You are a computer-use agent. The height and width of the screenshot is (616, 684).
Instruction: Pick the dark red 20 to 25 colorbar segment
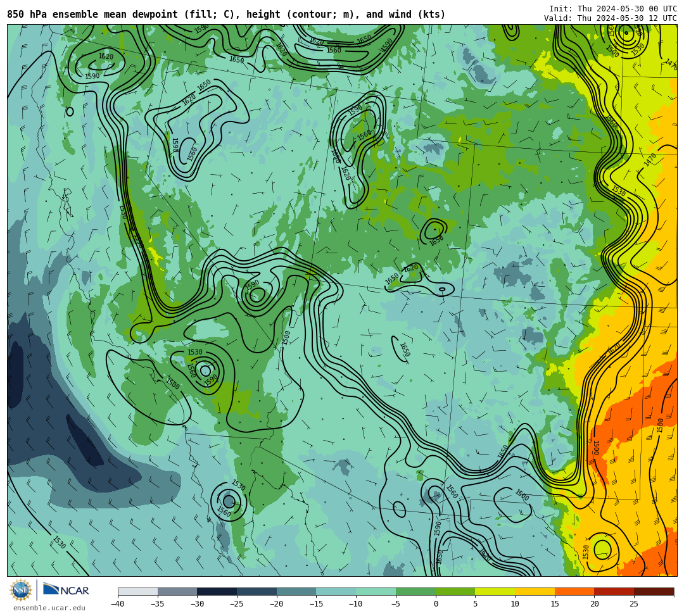(x=614, y=591)
